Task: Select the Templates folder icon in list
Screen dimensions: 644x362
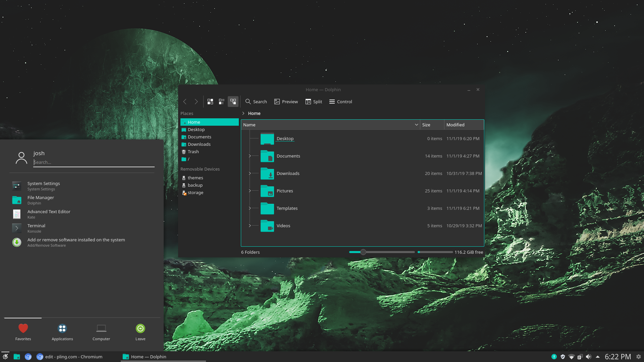Action: 267,208
